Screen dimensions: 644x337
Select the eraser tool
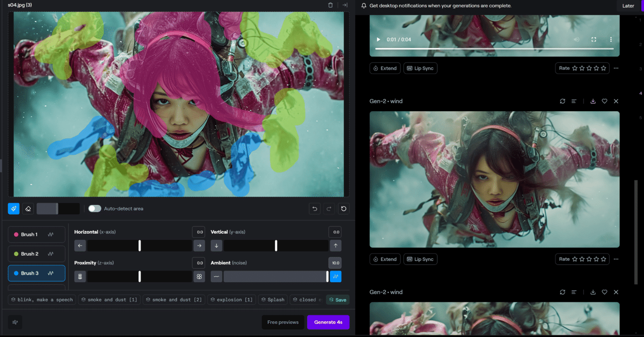click(x=28, y=209)
